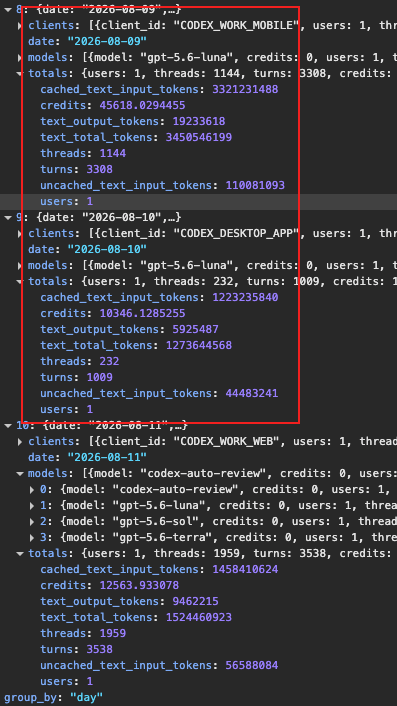Collapse the totals object with threads: 232
397x706 pixels.
coord(20,281)
